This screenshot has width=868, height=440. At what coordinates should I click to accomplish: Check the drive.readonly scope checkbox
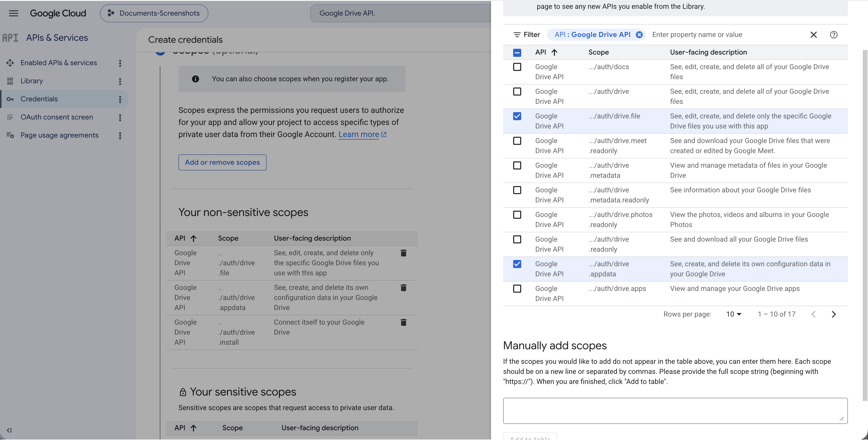point(517,239)
